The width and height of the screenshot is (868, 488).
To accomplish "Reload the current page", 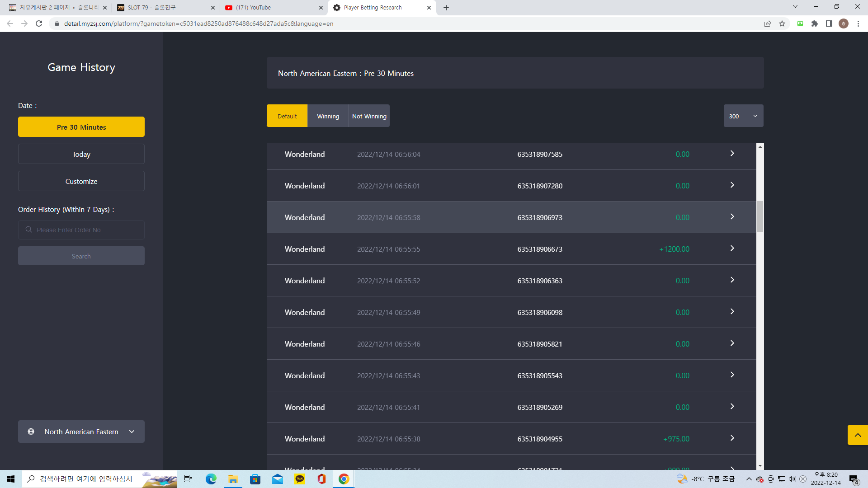I will point(39,23).
